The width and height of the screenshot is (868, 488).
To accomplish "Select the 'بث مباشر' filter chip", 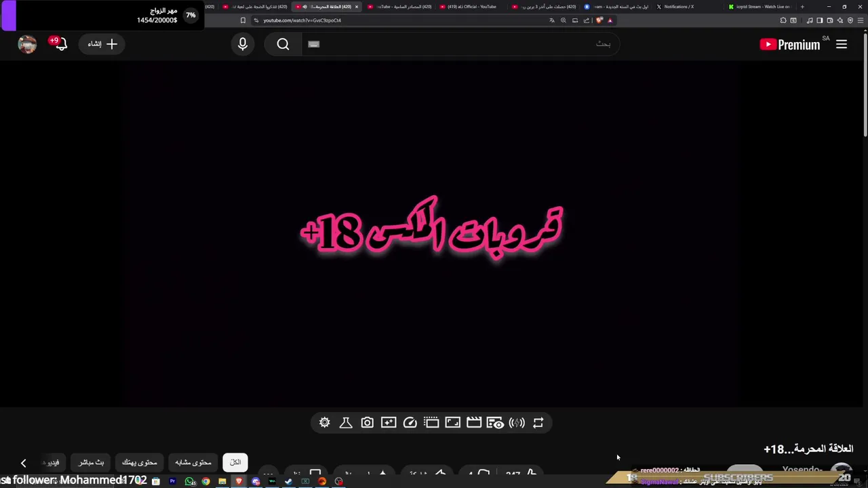I will [92, 462].
